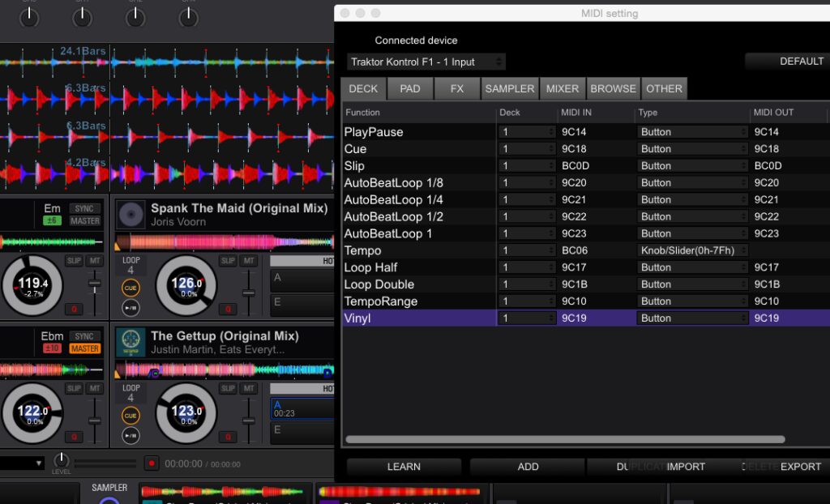Image resolution: width=830 pixels, height=504 pixels.
Task: Open the Type dropdown for the Loop Double row
Action: click(x=692, y=284)
